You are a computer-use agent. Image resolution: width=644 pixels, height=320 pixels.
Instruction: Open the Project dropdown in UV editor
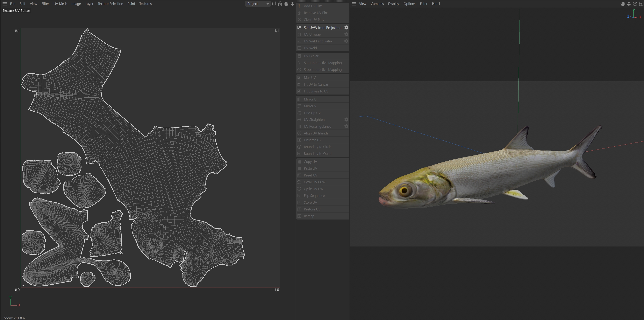coord(258,4)
